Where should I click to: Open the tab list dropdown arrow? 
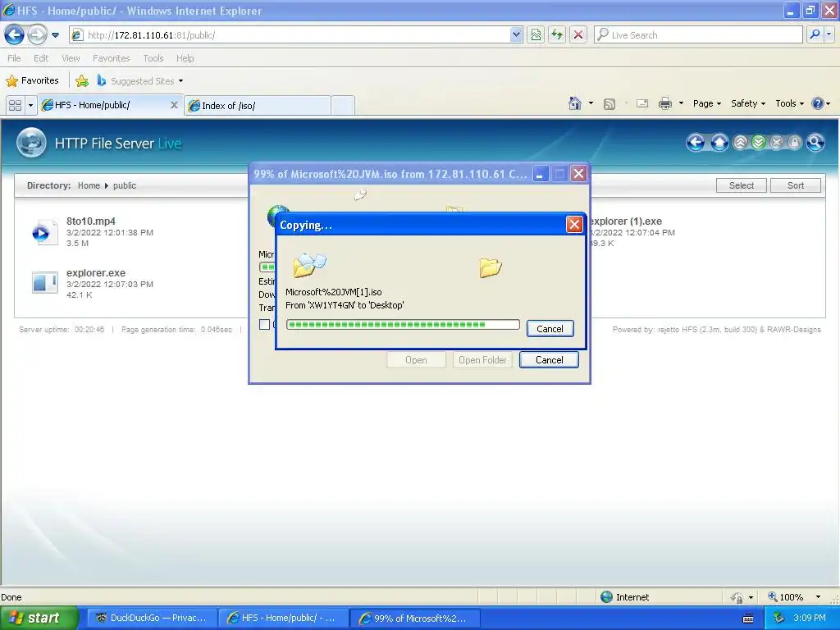[30, 106]
